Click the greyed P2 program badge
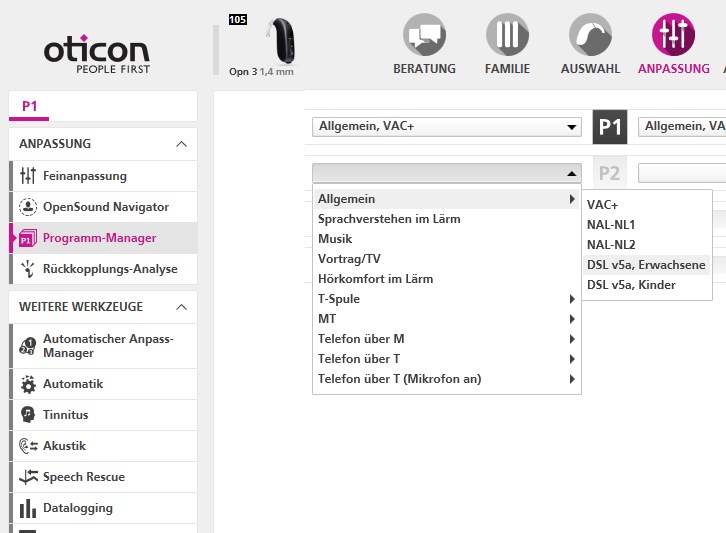 [x=610, y=173]
